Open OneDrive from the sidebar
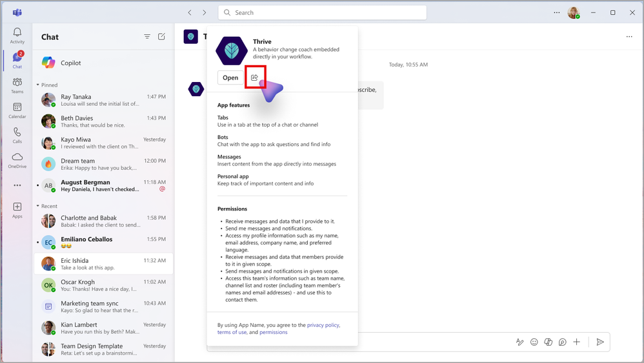Image resolution: width=644 pixels, height=363 pixels. pyautogui.click(x=17, y=160)
